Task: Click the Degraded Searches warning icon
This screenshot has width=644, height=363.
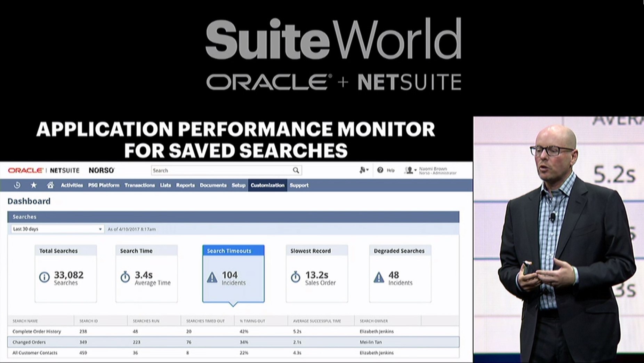Action: [x=379, y=277]
